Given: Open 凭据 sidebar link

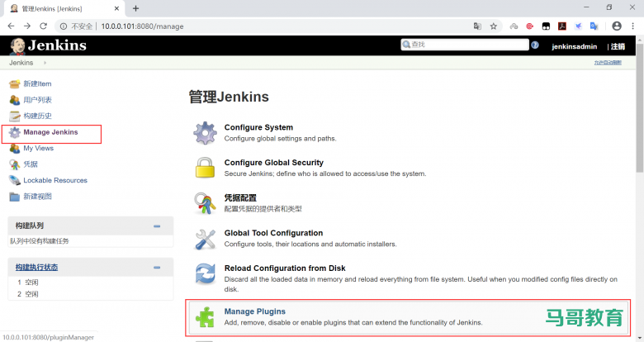Looking at the screenshot, I should pyautogui.click(x=31, y=164).
